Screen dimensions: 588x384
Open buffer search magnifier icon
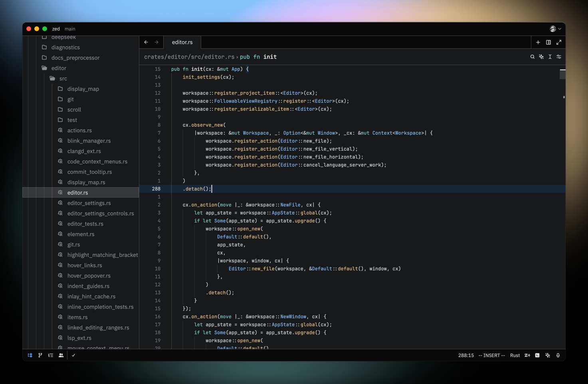point(533,57)
